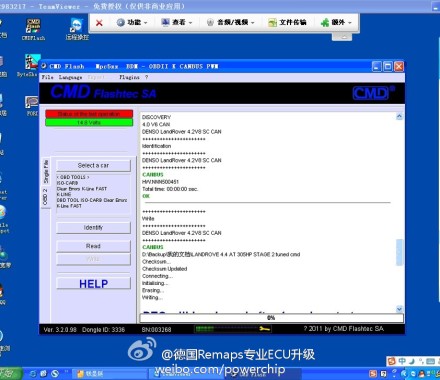Click the log panel scroll down arrow
The image size is (440, 380).
pyautogui.click(x=399, y=309)
